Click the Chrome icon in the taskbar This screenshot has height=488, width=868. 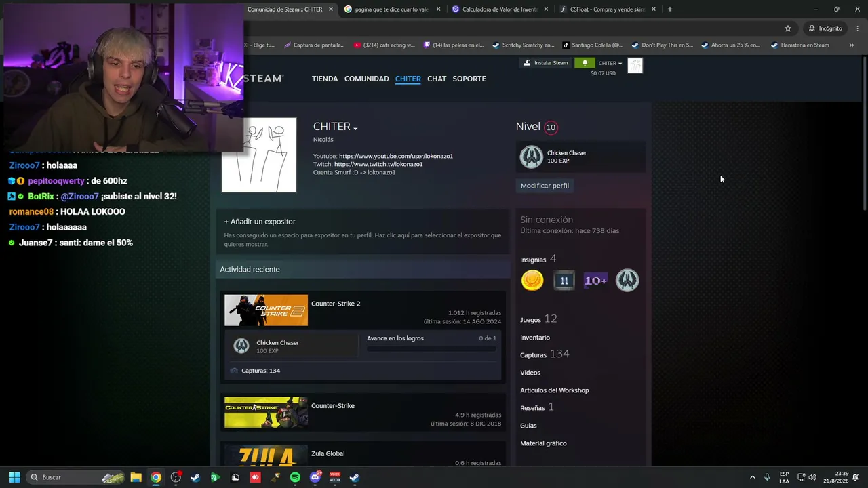coord(156,477)
